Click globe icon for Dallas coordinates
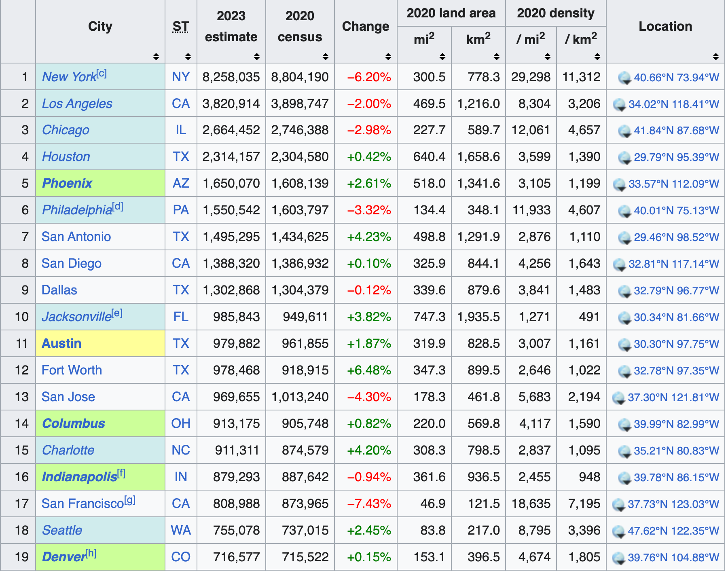The width and height of the screenshot is (728, 571). point(625,291)
